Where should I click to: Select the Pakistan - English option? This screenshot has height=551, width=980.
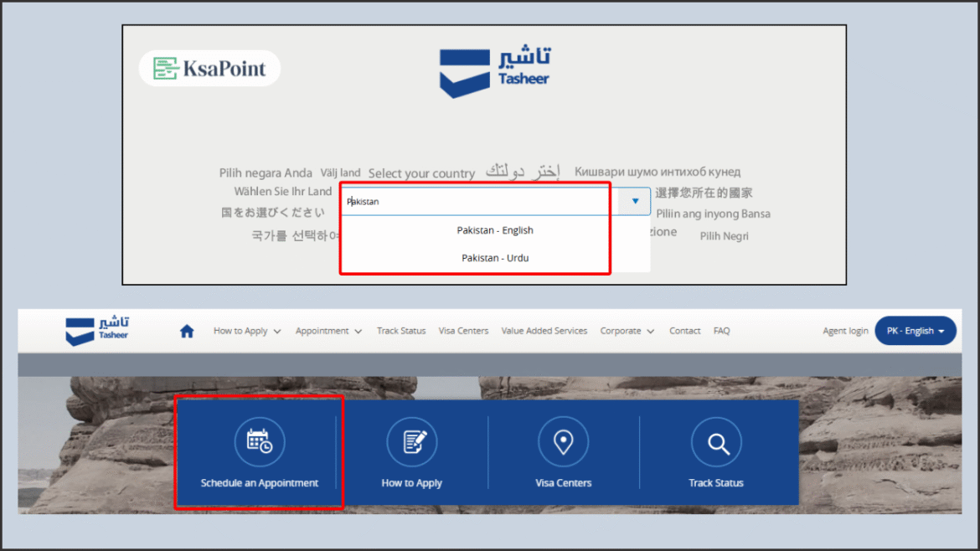pyautogui.click(x=495, y=229)
